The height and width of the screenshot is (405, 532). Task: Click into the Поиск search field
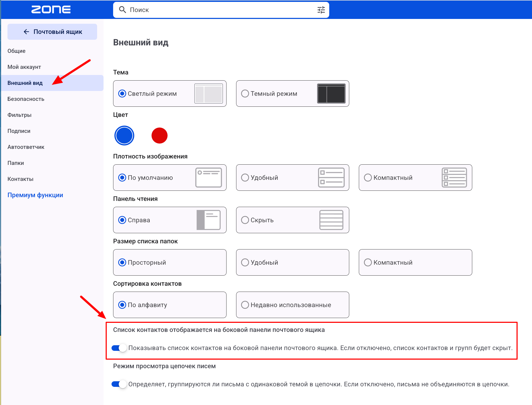(221, 10)
